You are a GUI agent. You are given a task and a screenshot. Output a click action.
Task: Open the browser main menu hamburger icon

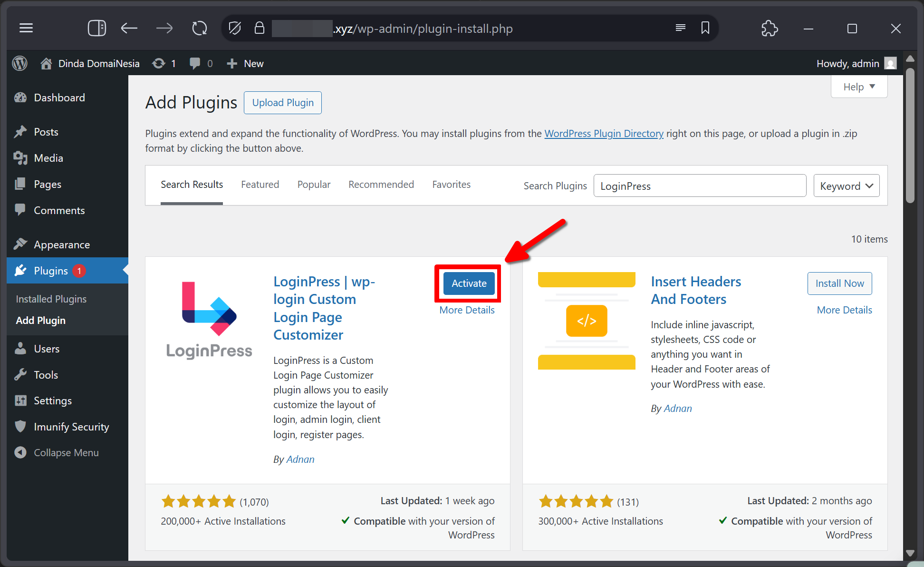click(x=26, y=29)
